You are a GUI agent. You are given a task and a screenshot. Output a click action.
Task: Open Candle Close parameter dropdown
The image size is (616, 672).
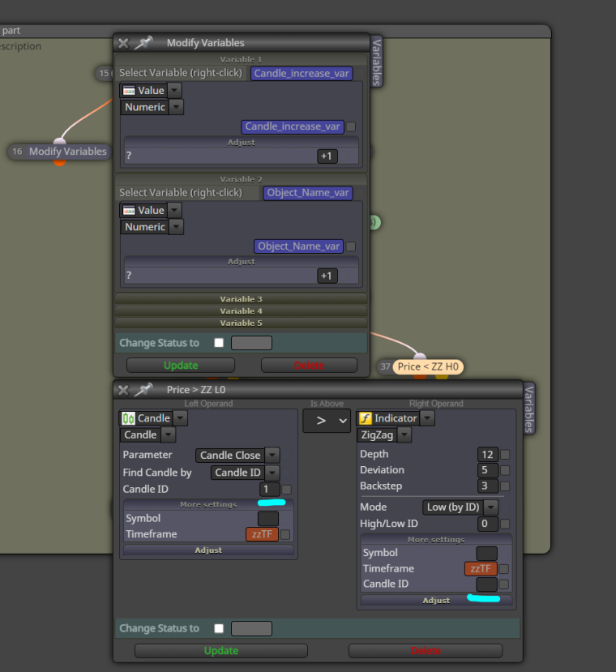(272, 455)
